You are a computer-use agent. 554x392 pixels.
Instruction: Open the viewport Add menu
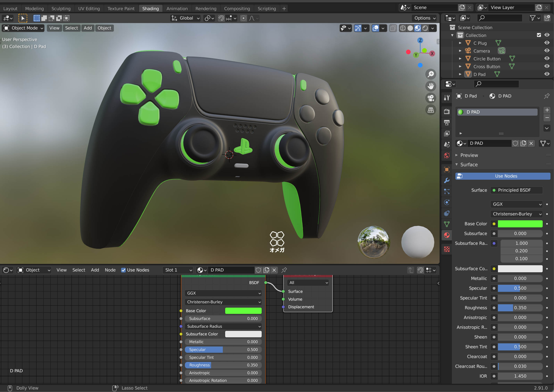(x=88, y=28)
